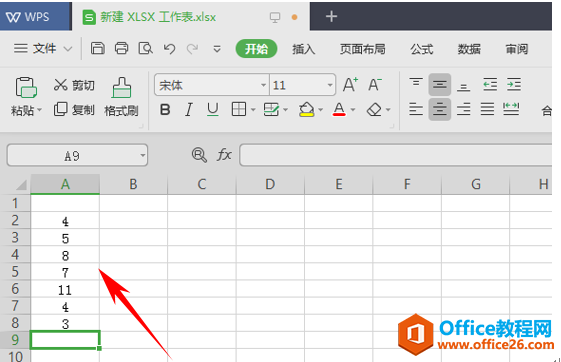This screenshot has height=362, width=561.
Task: Click the cell style/draw border icon
Action: 271,109
